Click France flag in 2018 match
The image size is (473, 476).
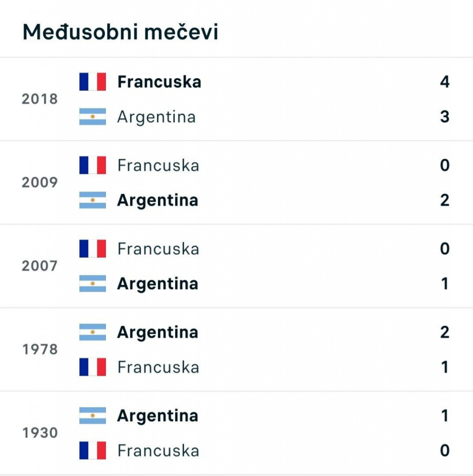click(x=92, y=82)
